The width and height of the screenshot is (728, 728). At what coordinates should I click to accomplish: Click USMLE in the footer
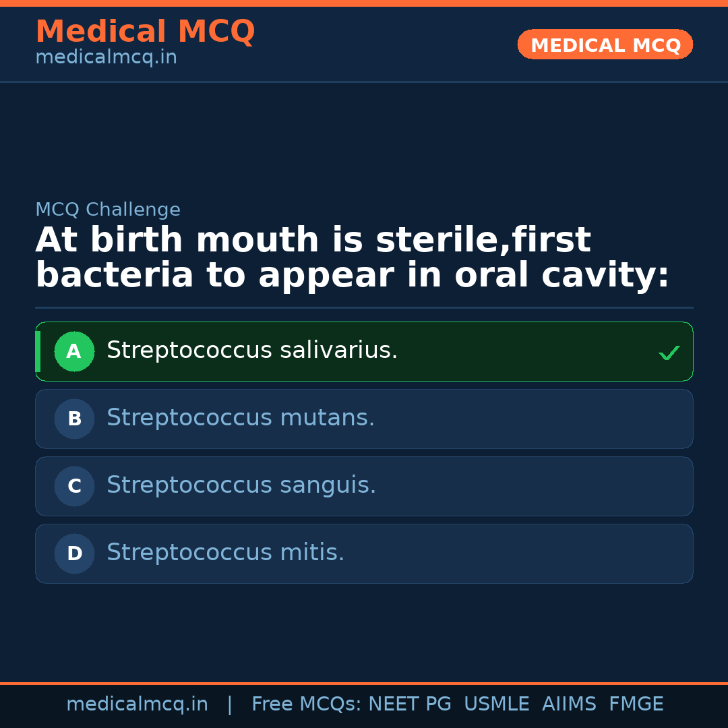pos(496,704)
